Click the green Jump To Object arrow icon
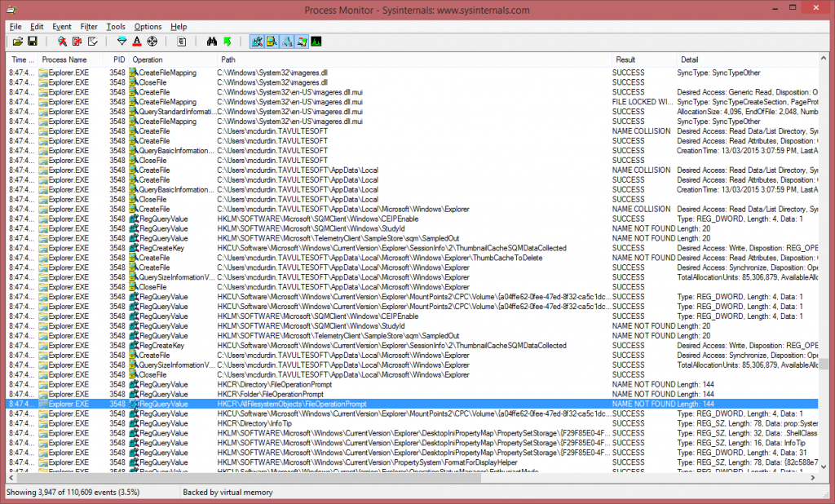The width and height of the screenshot is (835, 504). coord(228,42)
